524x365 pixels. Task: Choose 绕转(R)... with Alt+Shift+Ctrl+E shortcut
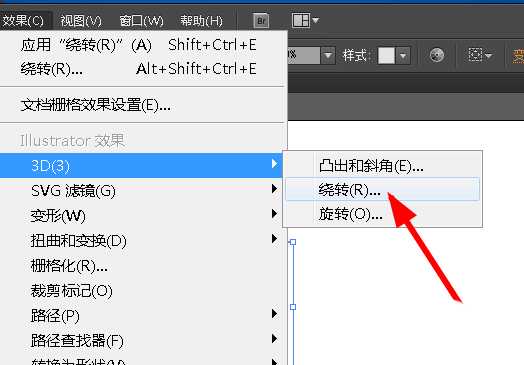(x=143, y=69)
